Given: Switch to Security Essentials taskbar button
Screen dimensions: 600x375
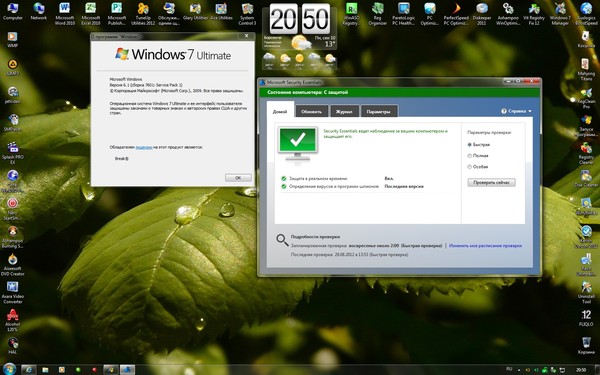Looking at the screenshot, I should (127, 370).
